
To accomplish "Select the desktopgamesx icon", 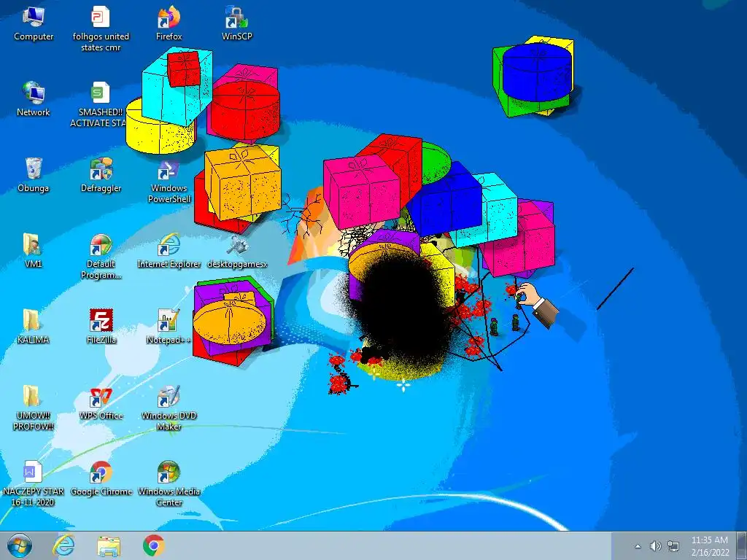I will (x=237, y=251).
